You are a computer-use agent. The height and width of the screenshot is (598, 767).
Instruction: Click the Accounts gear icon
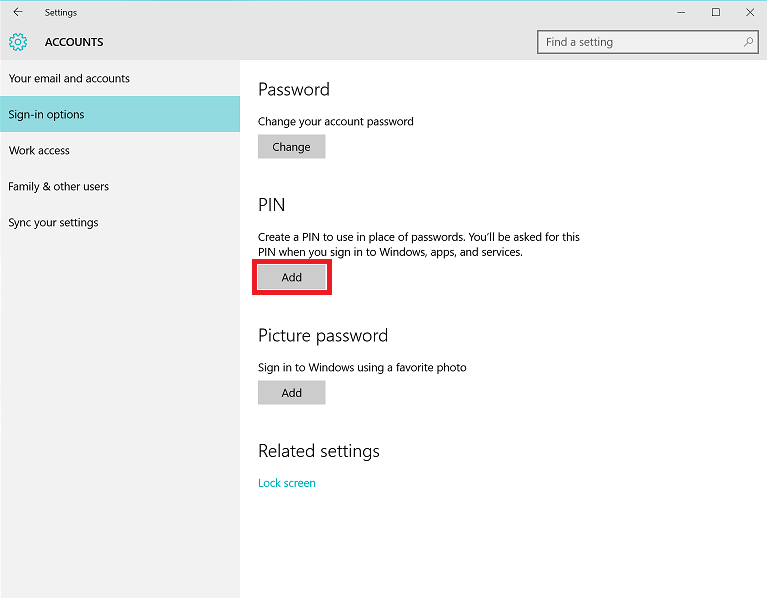[18, 42]
